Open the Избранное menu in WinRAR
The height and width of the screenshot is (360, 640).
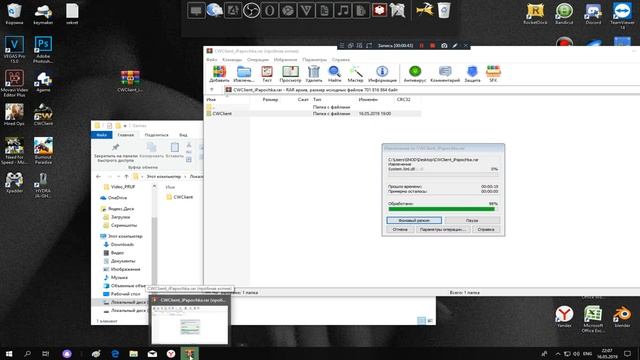coord(286,60)
